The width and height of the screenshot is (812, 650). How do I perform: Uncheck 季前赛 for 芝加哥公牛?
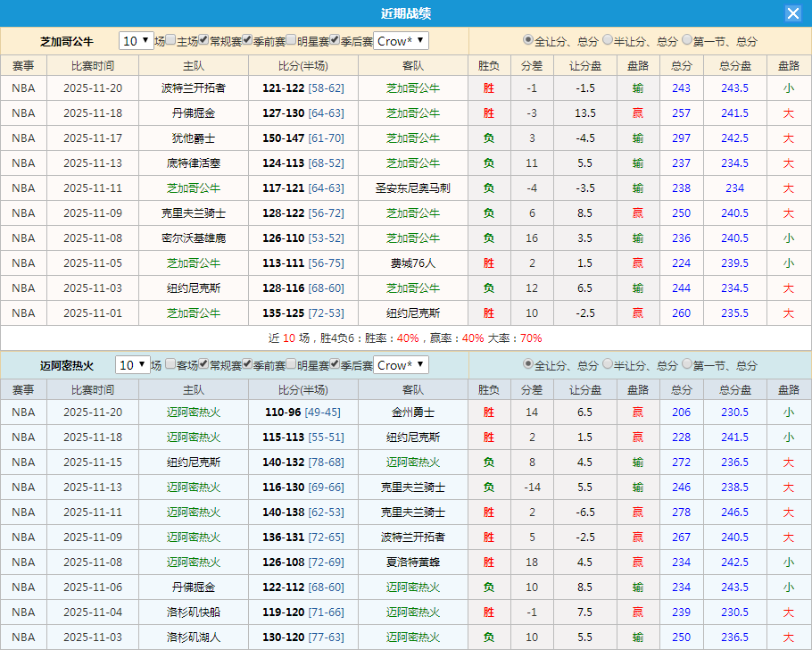coord(246,39)
